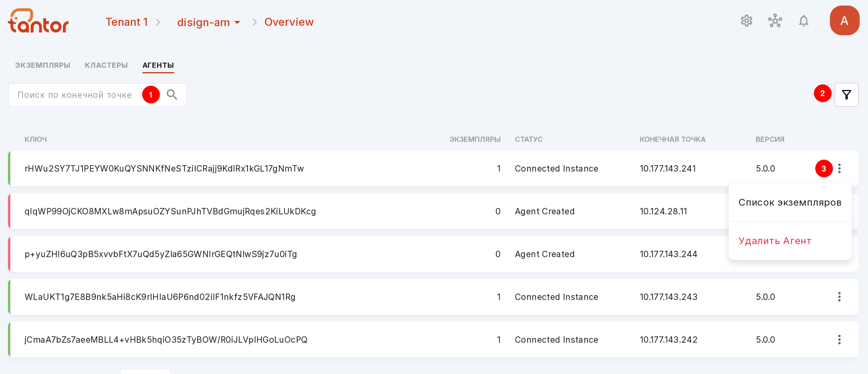Select the agent key starting with qIqWP99O
This screenshot has width=868, height=374.
pos(170,211)
